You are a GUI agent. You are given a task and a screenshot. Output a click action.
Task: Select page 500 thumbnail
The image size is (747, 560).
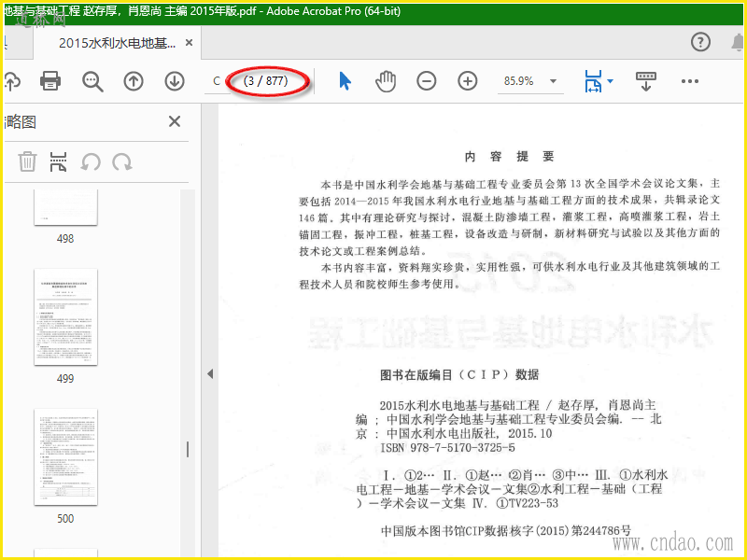pyautogui.click(x=65, y=456)
